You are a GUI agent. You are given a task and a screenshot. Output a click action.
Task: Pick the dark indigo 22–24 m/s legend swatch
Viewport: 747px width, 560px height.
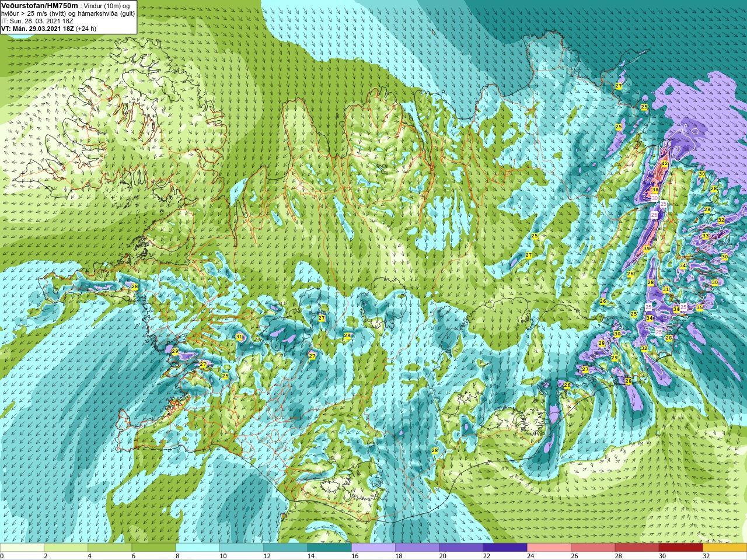point(505,548)
